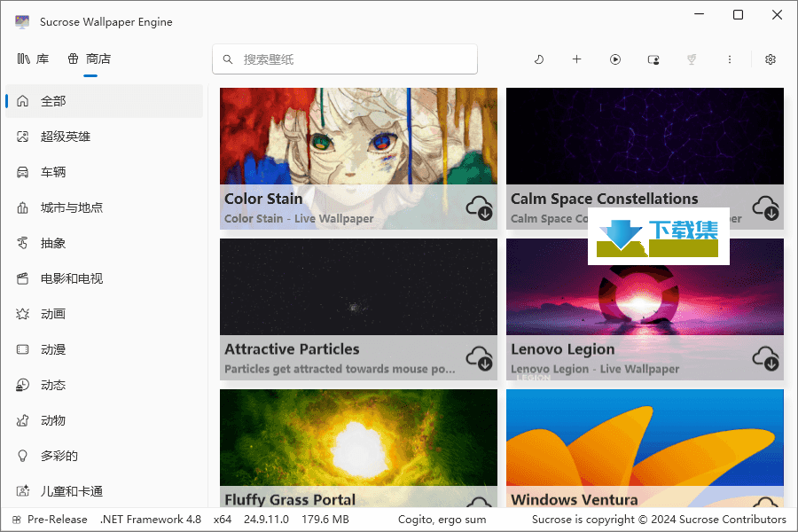Click the play circle icon in toolbar
Viewport: 798px width, 532px height.
[615, 59]
